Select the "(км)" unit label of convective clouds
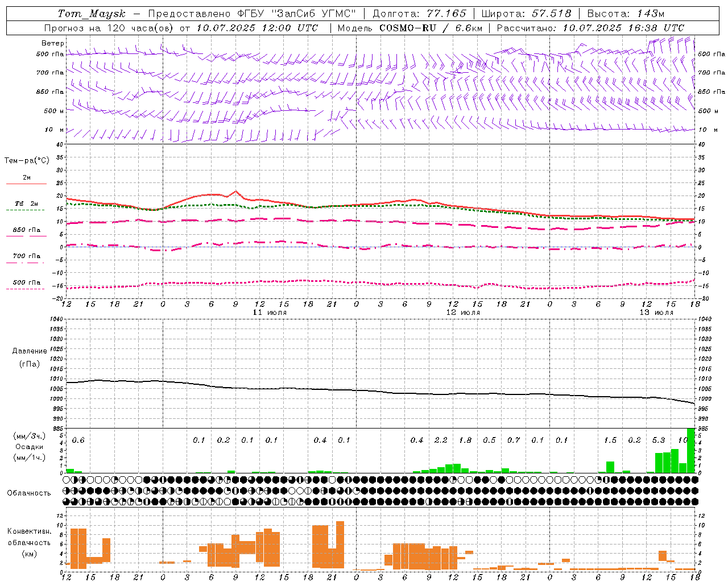The width and height of the screenshot is (728, 582). [30, 554]
